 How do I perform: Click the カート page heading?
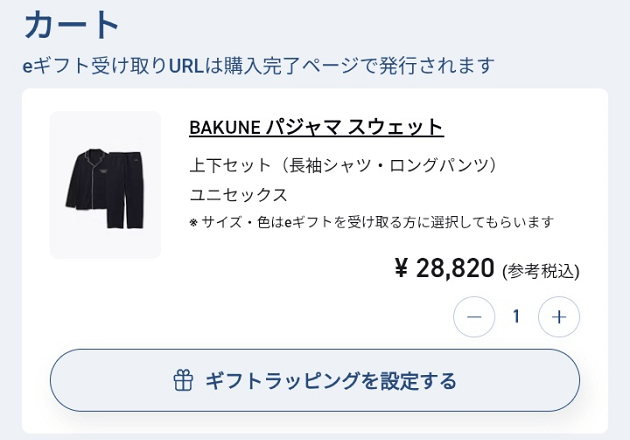(72, 24)
